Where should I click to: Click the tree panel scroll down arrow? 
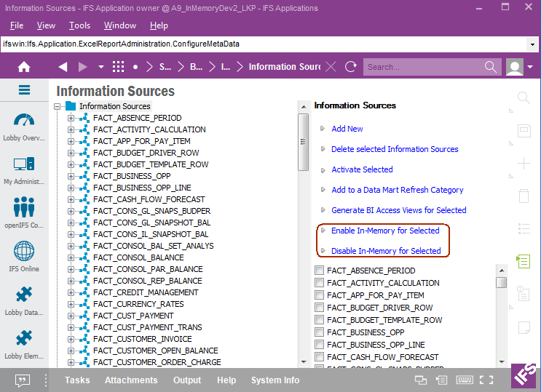pos(304,361)
